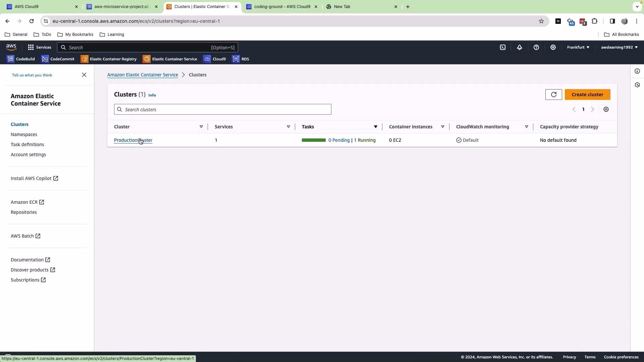644x362 pixels.
Task: Select Namespaces in the left navigation
Action: click(x=24, y=134)
